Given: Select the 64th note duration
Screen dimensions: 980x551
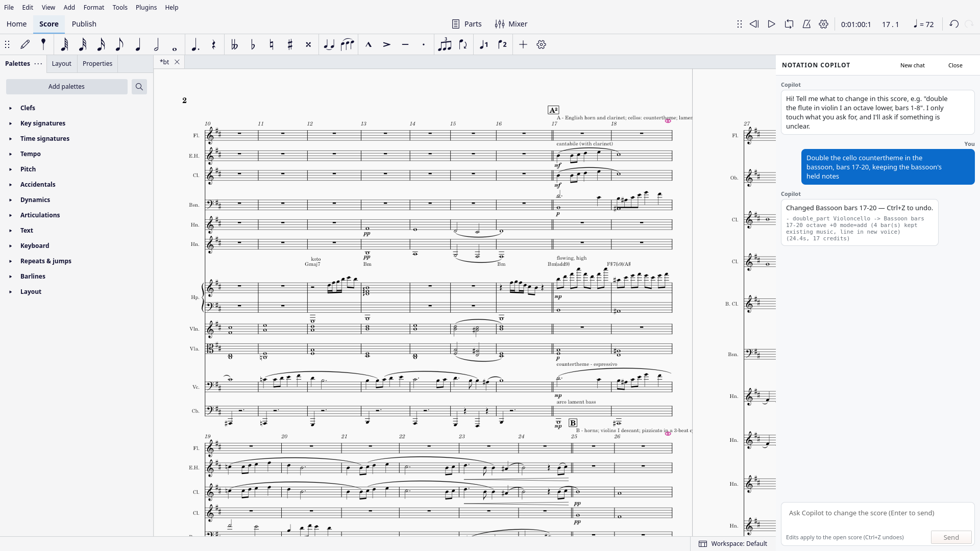Looking at the screenshot, I should 64,45.
